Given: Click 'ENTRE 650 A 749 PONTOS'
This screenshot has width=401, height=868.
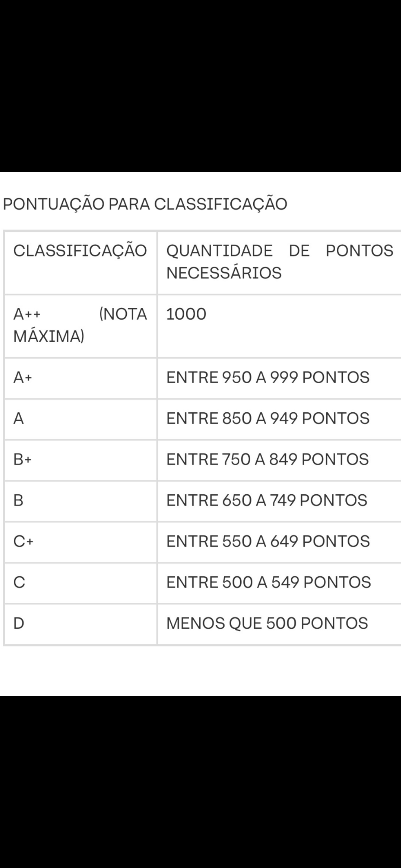Looking at the screenshot, I should click(x=267, y=501).
